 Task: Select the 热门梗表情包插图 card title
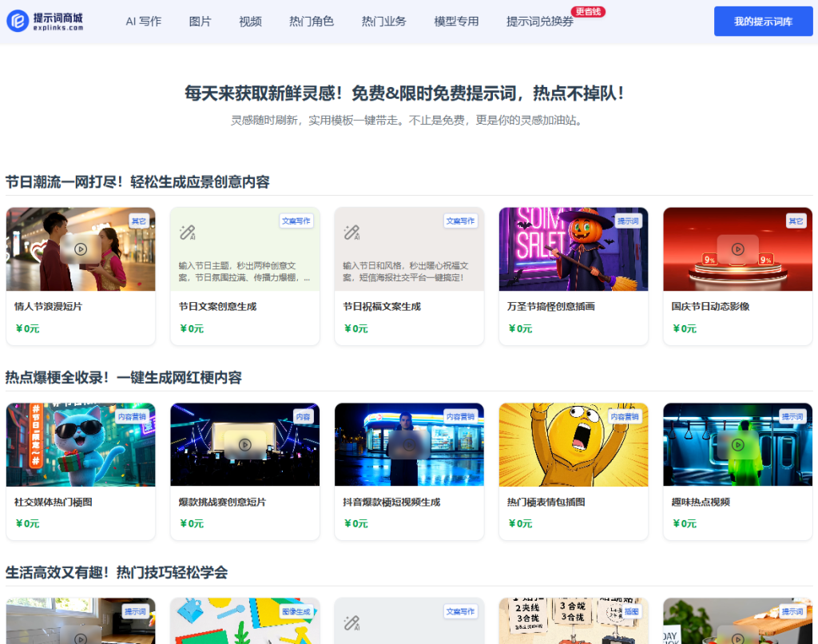546,502
